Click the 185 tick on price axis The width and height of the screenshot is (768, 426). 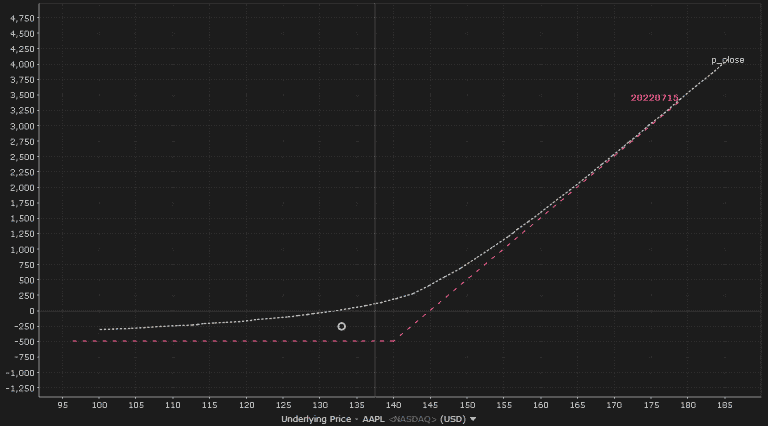(x=724, y=405)
